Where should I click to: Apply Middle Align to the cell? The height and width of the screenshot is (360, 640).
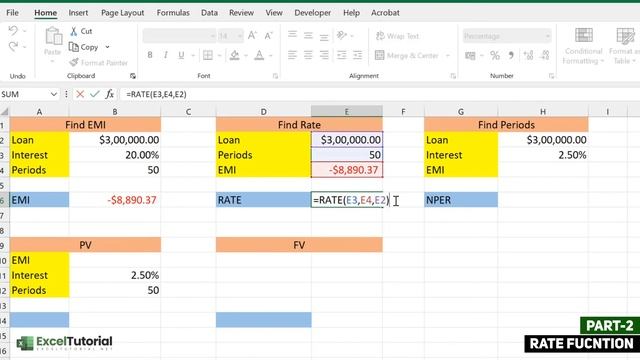click(x=308, y=36)
